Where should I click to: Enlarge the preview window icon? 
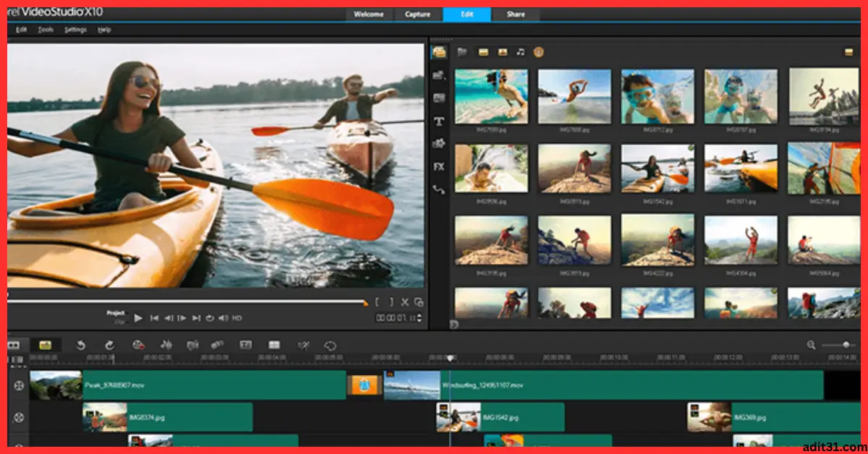(x=419, y=302)
